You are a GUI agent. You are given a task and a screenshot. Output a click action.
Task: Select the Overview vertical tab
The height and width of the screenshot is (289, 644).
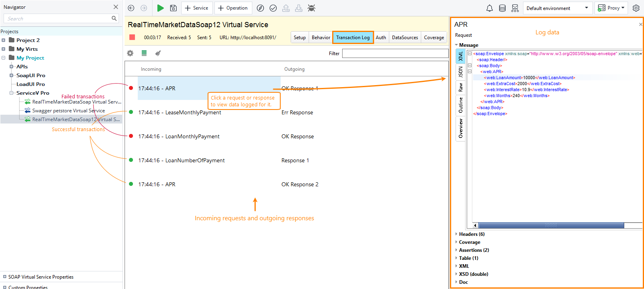tap(460, 128)
